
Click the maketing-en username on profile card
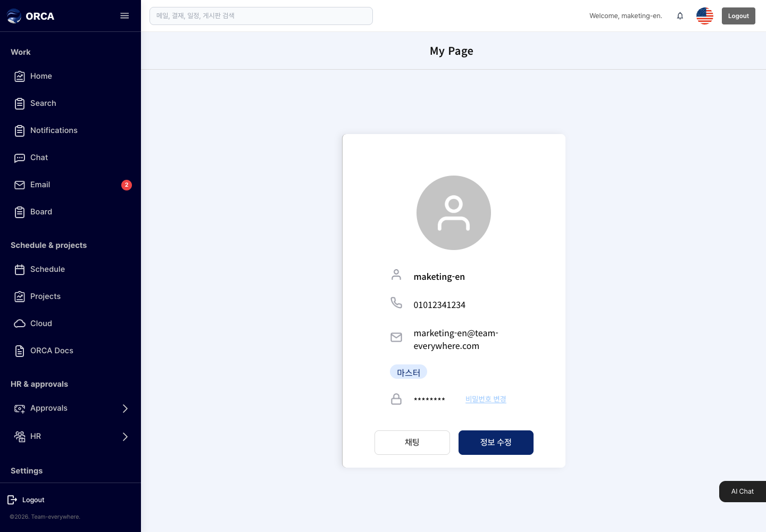click(439, 277)
